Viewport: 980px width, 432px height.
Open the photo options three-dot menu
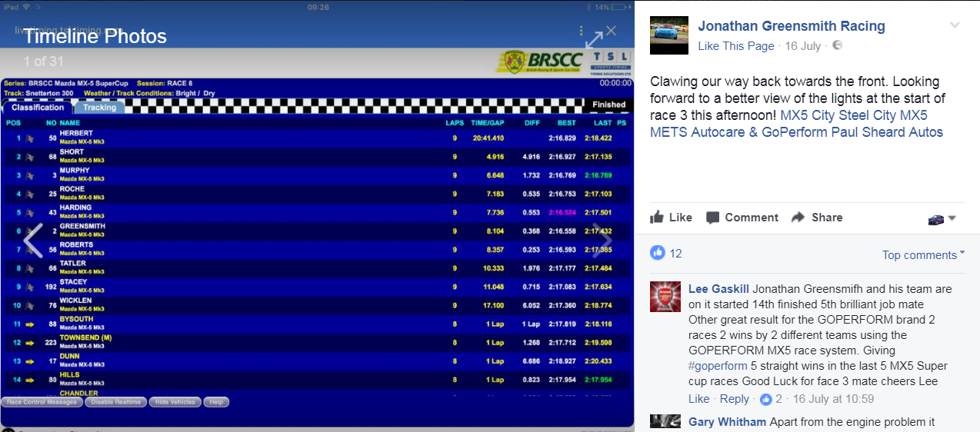click(x=582, y=32)
